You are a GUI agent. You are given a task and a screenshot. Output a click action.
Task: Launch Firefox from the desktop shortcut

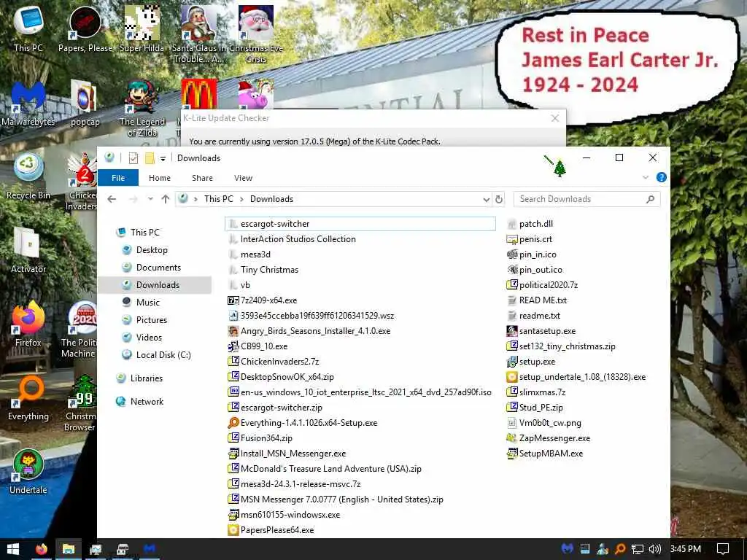pos(28,324)
